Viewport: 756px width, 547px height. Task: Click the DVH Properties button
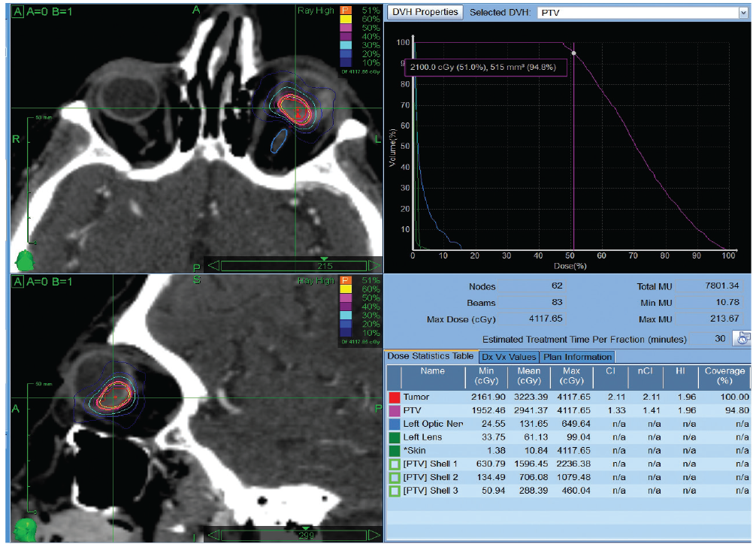[425, 12]
